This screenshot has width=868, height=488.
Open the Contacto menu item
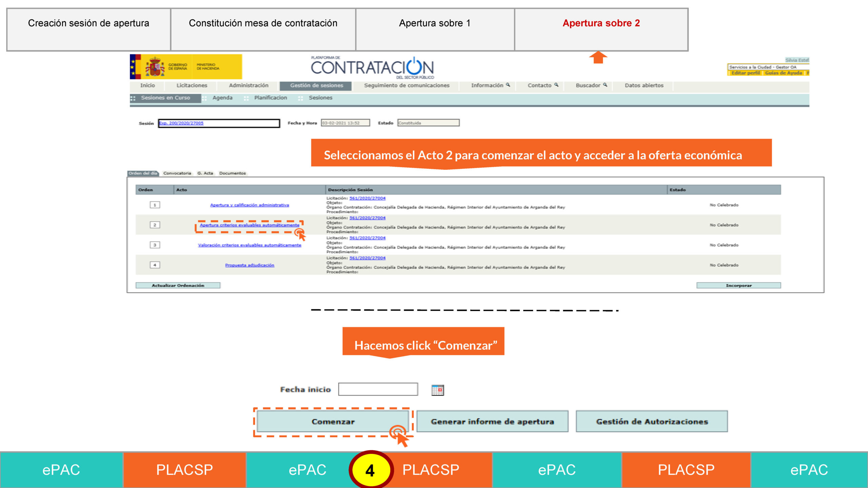539,85
